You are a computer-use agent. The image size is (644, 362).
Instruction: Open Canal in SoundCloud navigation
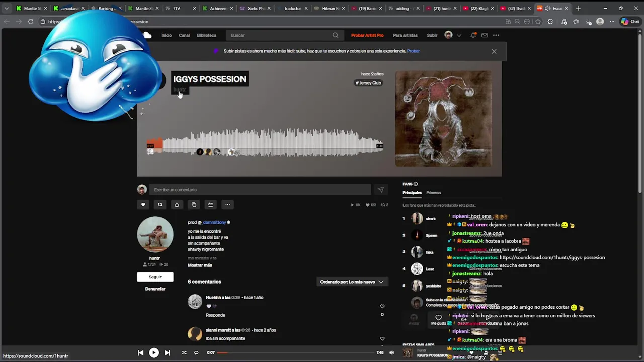pos(184,35)
